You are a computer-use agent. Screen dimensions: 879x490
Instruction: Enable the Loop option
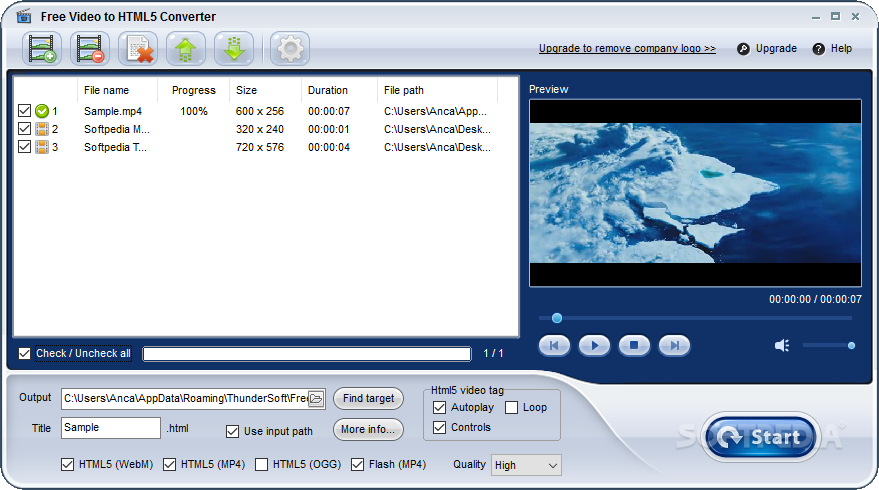tap(511, 408)
